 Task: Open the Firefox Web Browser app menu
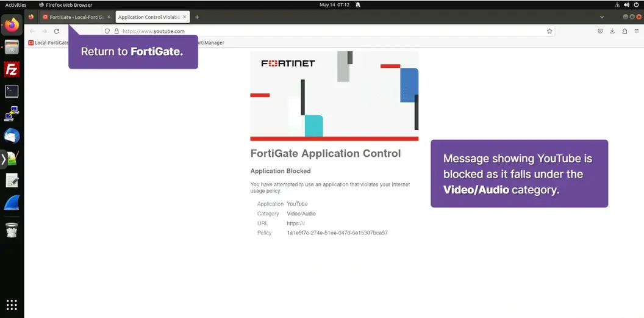66,5
